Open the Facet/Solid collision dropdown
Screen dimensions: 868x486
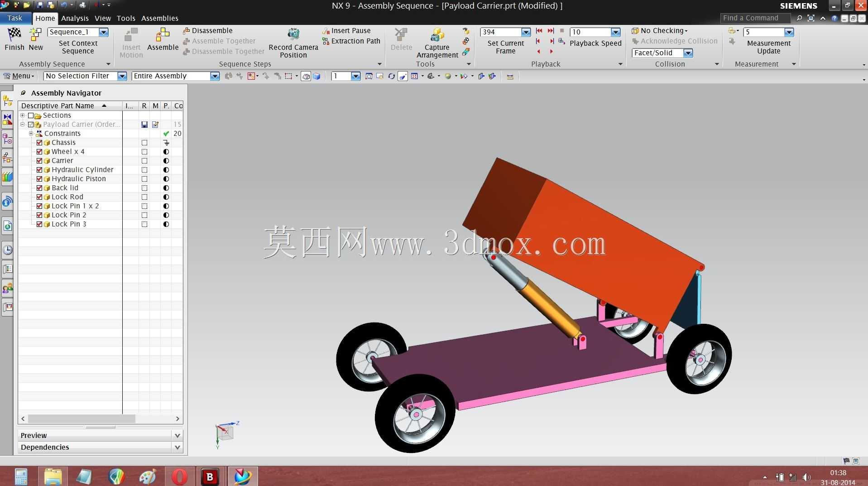pyautogui.click(x=688, y=53)
